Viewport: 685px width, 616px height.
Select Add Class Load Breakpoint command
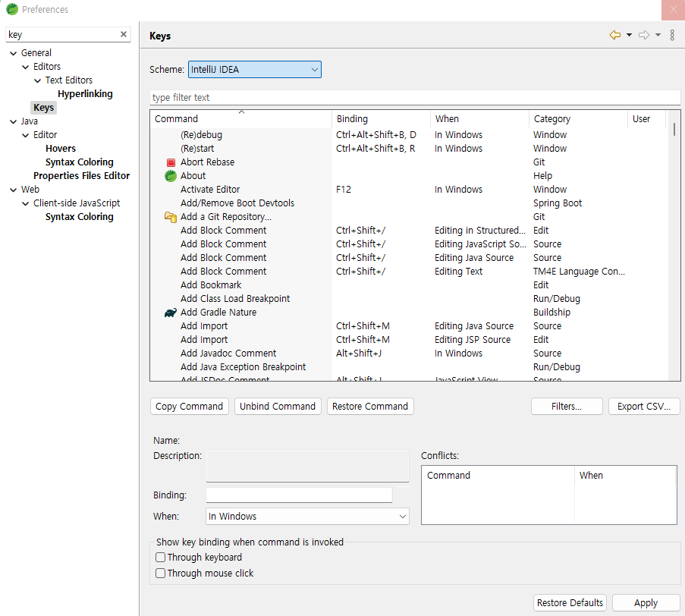coord(409,299)
